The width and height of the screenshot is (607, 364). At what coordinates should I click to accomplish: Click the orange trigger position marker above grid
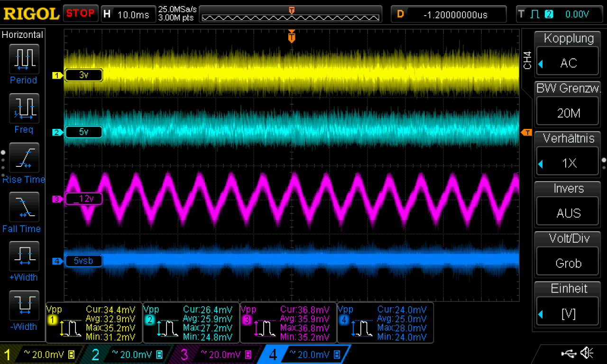(x=292, y=36)
